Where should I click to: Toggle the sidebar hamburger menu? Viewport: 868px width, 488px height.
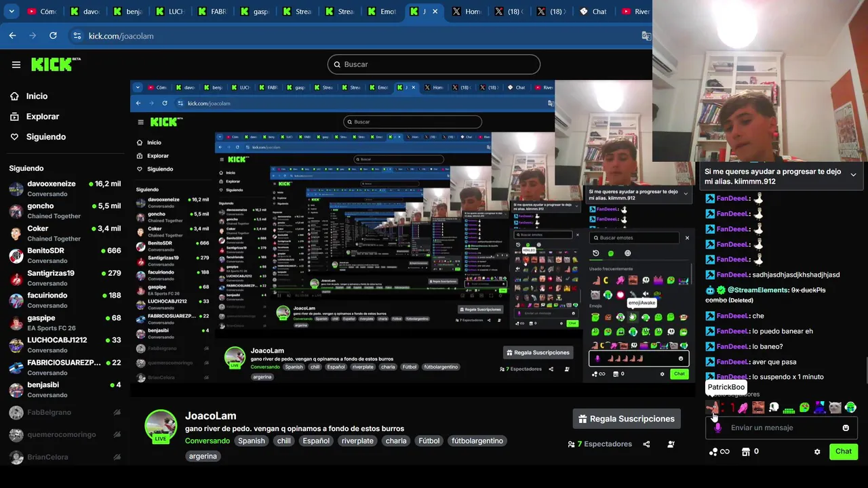point(16,64)
